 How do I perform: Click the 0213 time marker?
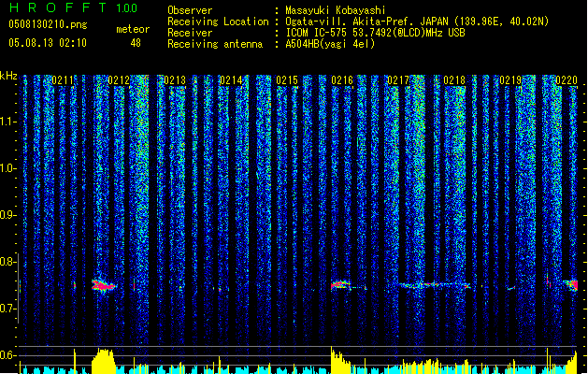pos(175,80)
